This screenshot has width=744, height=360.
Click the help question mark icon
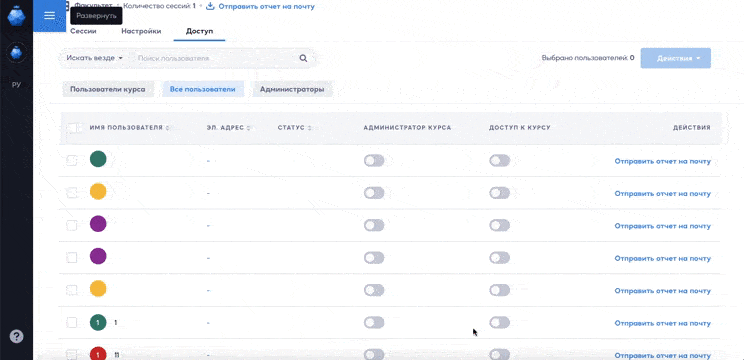click(x=16, y=336)
